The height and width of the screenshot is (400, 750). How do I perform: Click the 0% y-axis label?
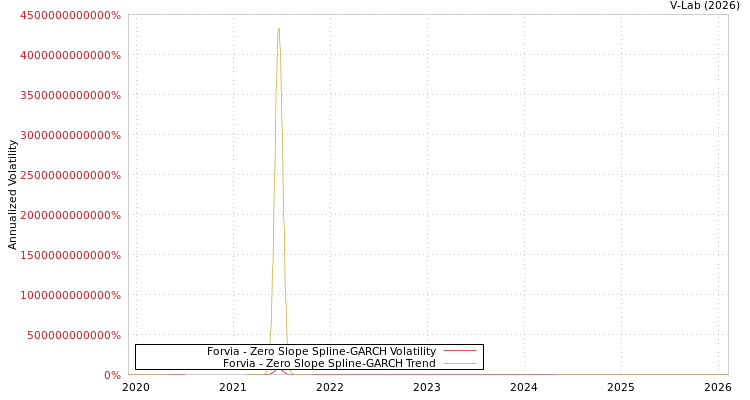112,375
